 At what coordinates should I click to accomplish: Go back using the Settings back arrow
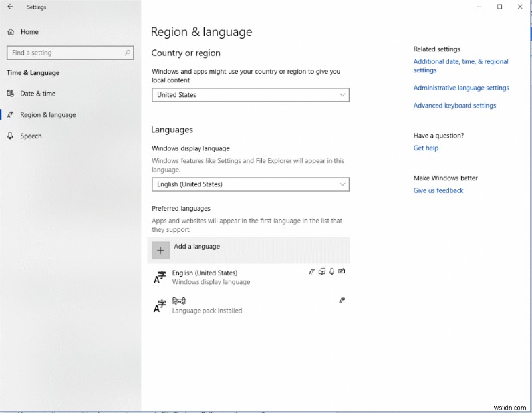pos(10,7)
